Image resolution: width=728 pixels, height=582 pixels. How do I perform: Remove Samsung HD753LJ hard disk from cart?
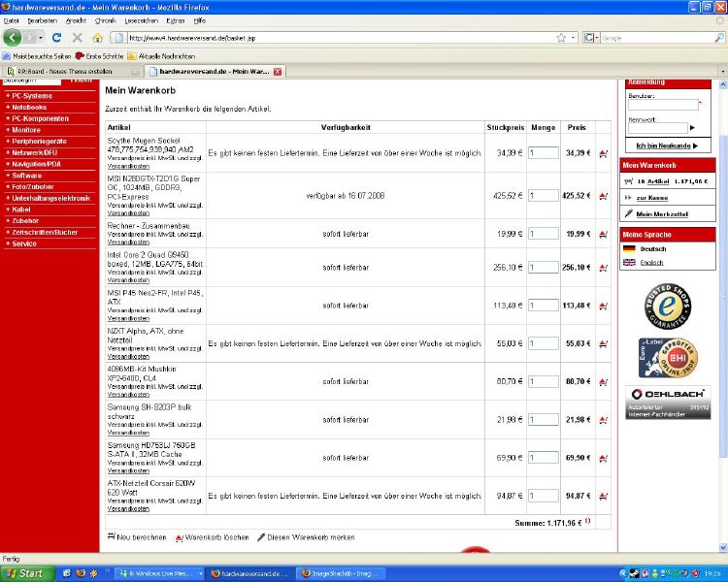pyautogui.click(x=603, y=458)
